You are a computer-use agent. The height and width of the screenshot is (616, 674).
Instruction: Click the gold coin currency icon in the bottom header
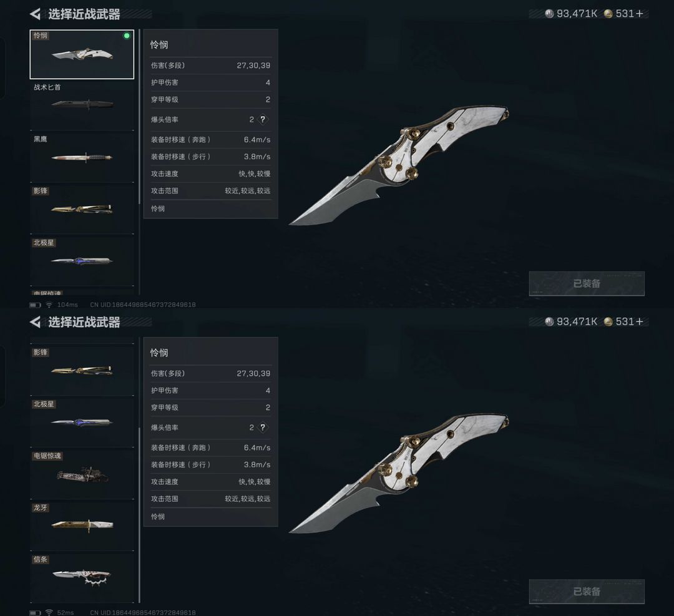[x=608, y=321]
